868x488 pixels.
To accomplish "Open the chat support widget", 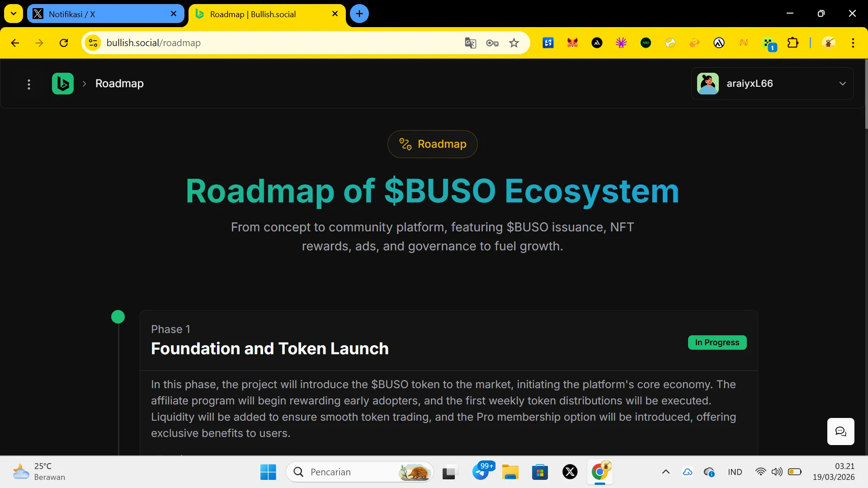I will (x=840, y=432).
